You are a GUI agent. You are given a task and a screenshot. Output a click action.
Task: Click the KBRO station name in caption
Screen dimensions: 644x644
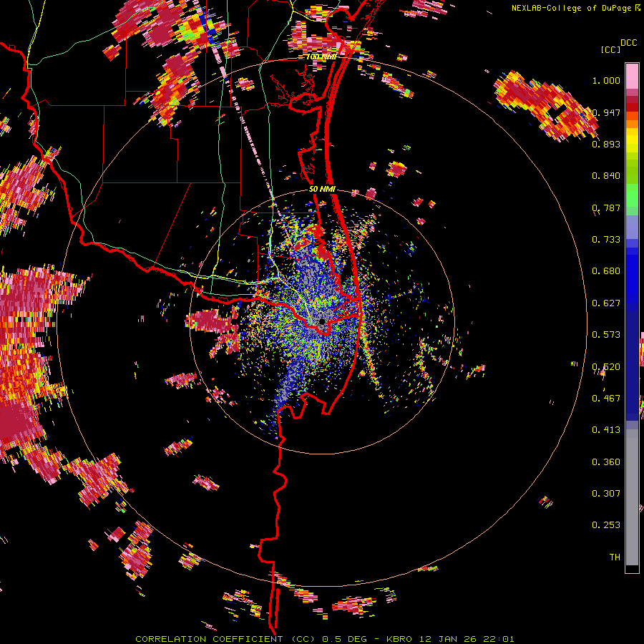tap(399, 639)
